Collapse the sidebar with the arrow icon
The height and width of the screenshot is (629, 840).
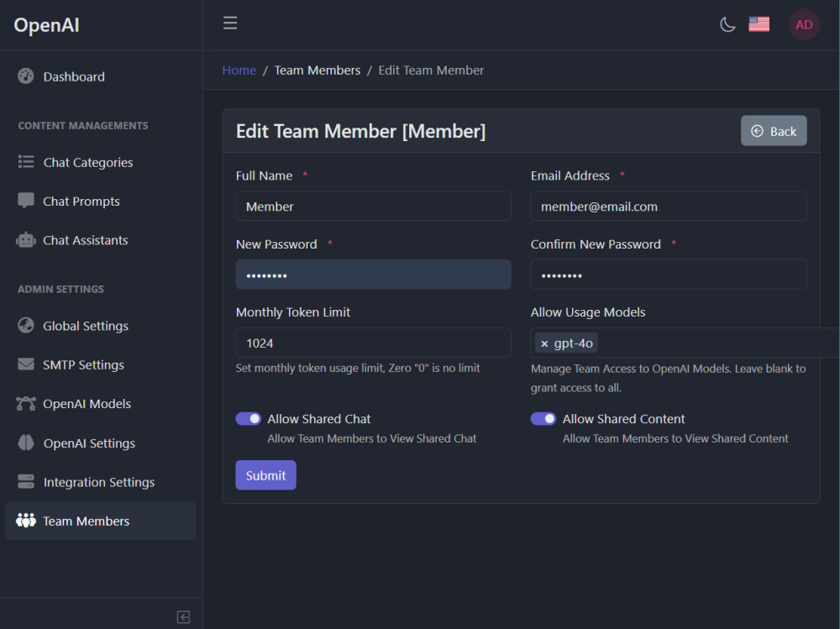click(183, 616)
